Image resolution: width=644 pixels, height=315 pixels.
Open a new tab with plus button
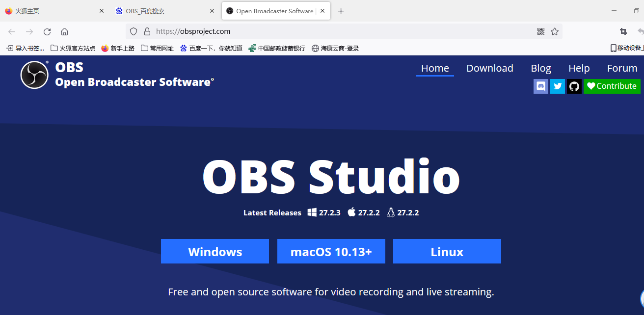341,11
